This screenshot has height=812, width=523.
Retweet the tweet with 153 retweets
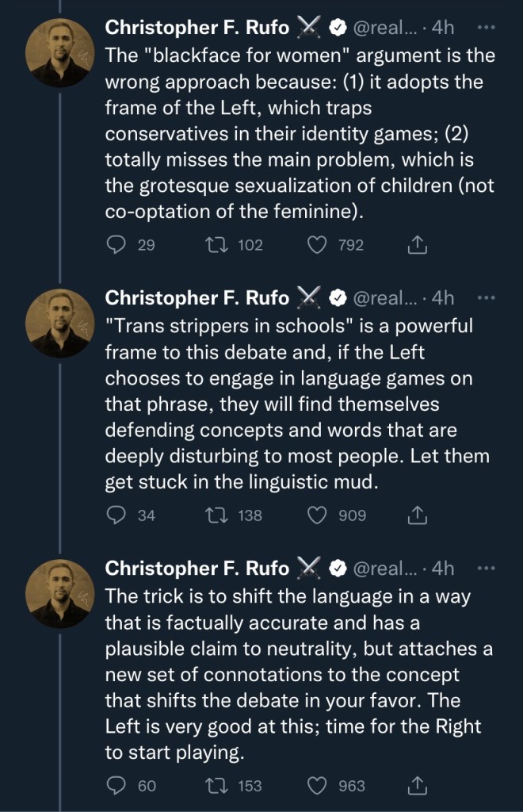point(215,786)
